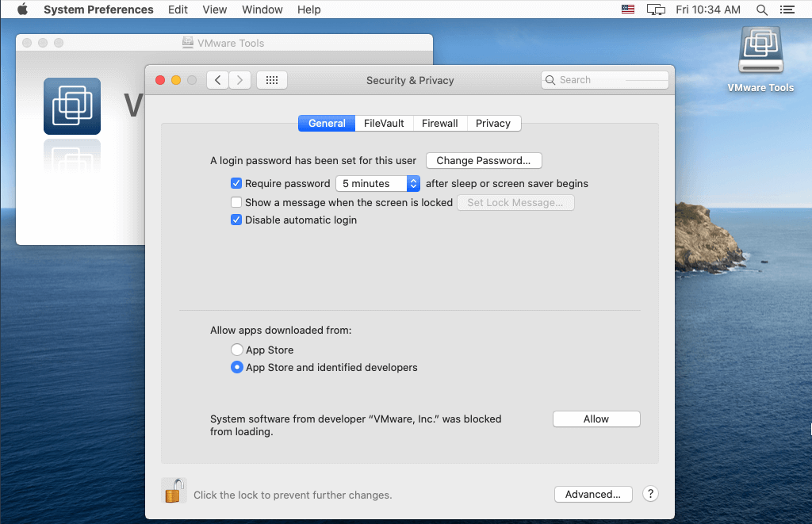Open the Apple menu

pyautogui.click(x=22, y=10)
